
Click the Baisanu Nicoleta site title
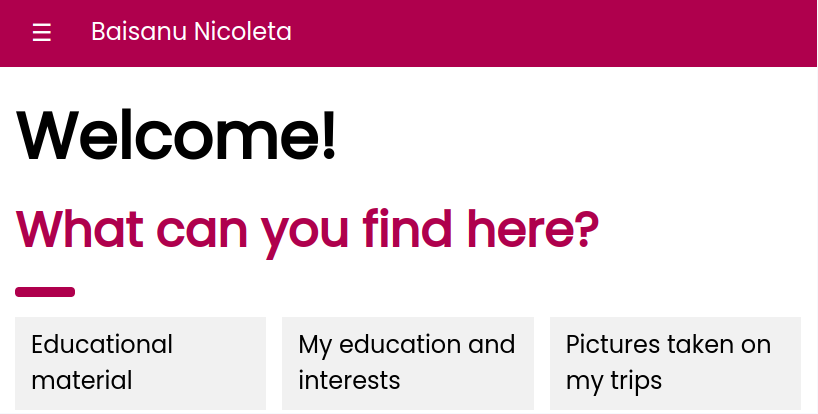click(x=191, y=31)
